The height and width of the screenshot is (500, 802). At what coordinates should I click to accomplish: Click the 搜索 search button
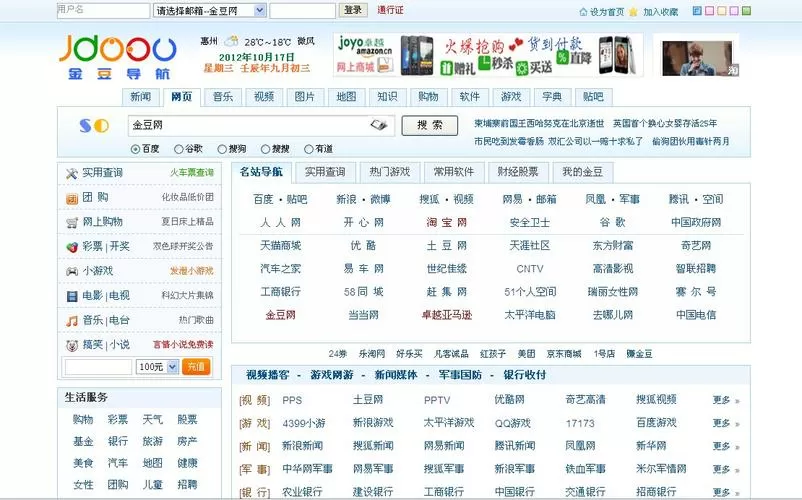click(x=430, y=125)
